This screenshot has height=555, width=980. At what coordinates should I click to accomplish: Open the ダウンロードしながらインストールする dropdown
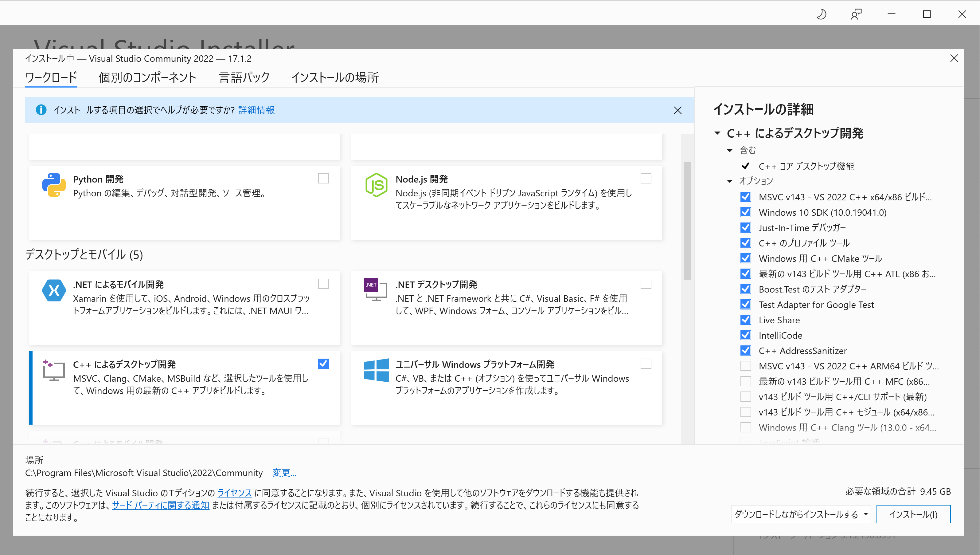click(x=801, y=514)
